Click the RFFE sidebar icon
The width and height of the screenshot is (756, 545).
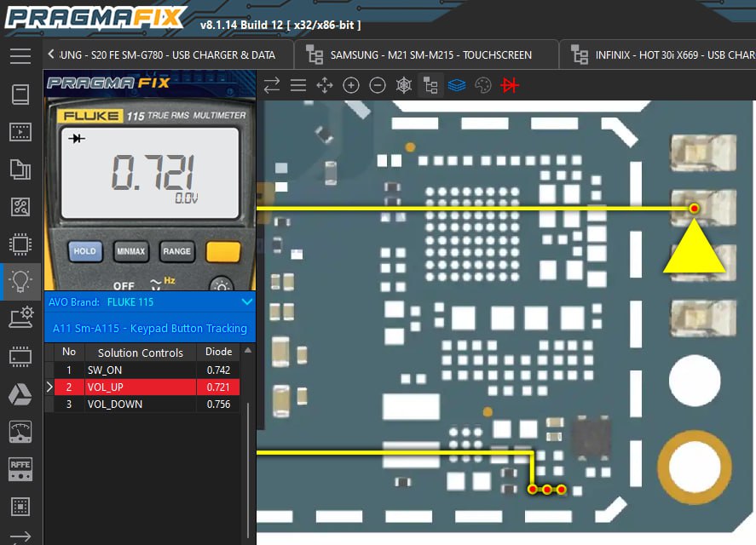click(20, 469)
